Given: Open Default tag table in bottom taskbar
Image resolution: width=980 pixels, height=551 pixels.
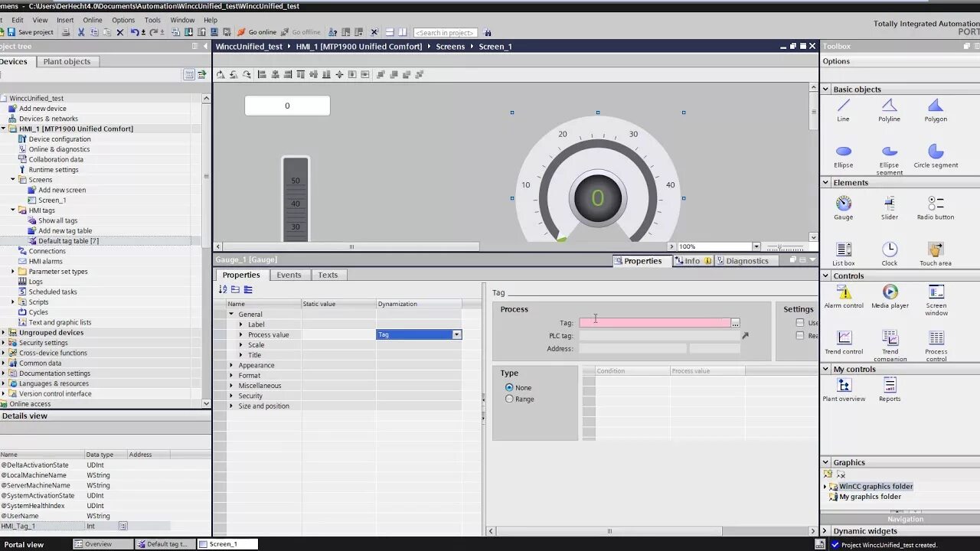Looking at the screenshot, I should click(165, 544).
